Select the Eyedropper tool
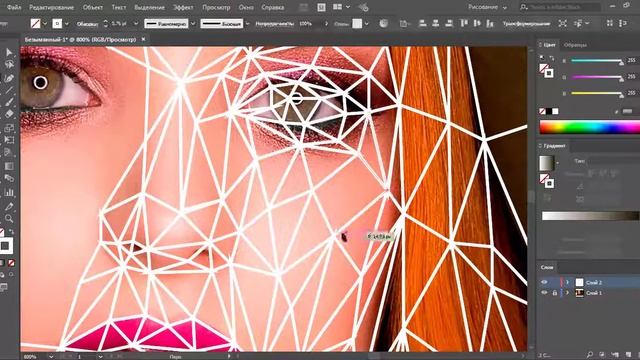Screen dimensions: 640x360 click(x=9, y=206)
